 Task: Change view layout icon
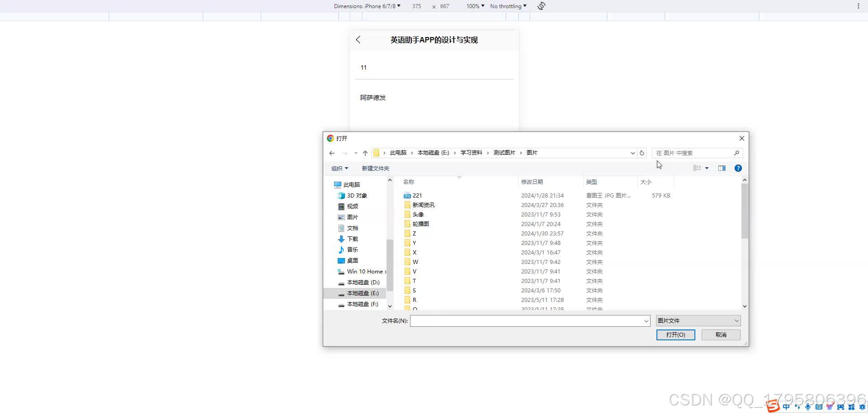697,168
